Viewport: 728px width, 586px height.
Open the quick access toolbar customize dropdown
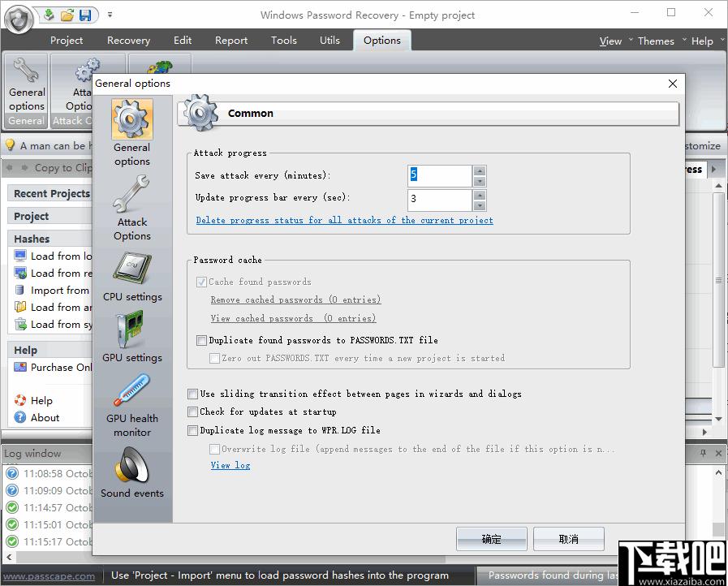point(110,15)
